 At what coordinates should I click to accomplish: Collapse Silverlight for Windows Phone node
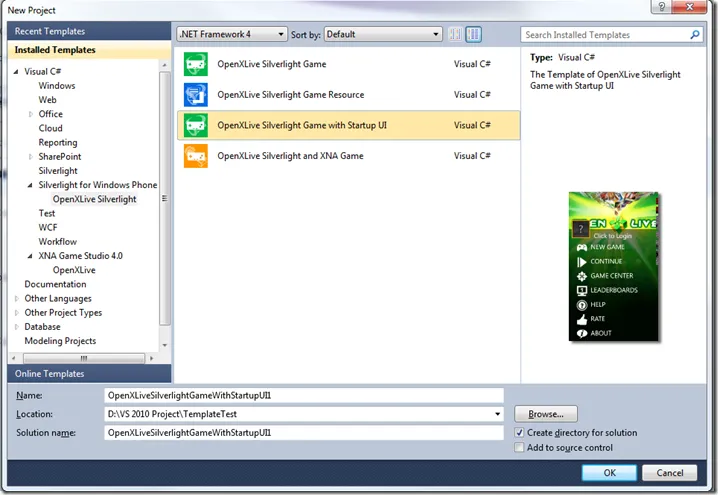coord(30,185)
